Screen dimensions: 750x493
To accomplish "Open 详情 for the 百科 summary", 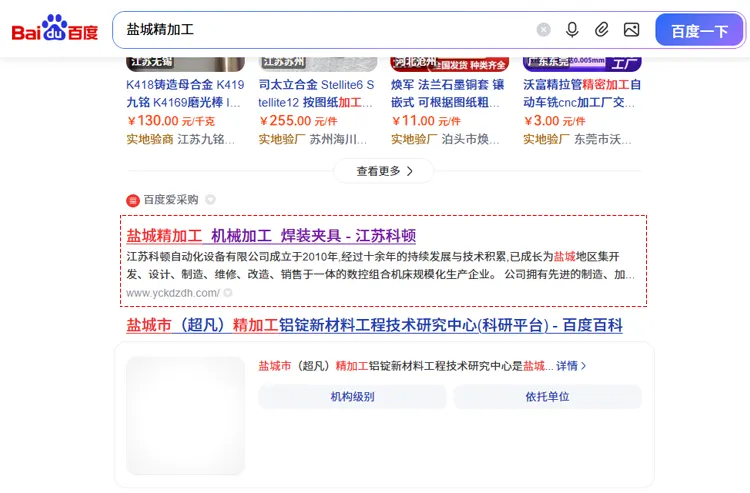I will pos(571,366).
